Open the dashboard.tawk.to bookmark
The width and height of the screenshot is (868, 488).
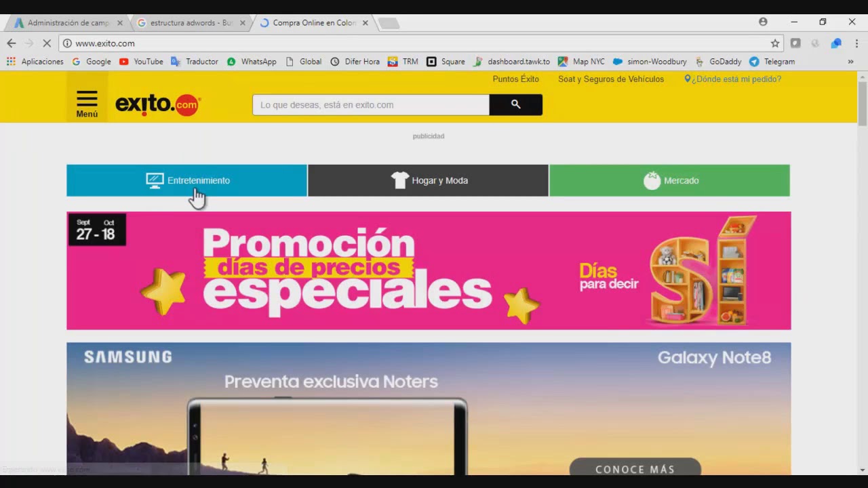pyautogui.click(x=511, y=62)
